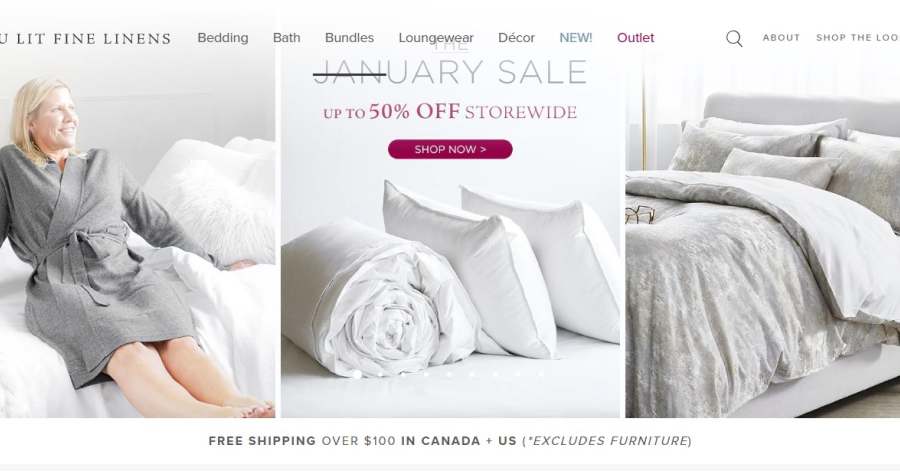Click the free shipping over $100 notice
The height and width of the screenshot is (472, 900).
[x=450, y=441]
